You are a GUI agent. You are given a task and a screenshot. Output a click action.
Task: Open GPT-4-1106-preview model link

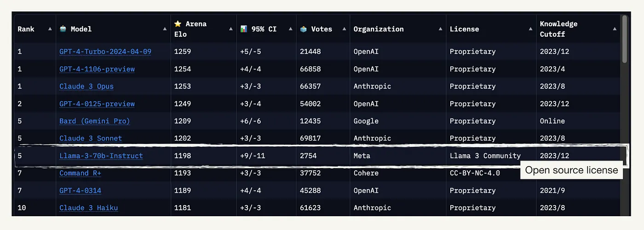[x=97, y=69]
